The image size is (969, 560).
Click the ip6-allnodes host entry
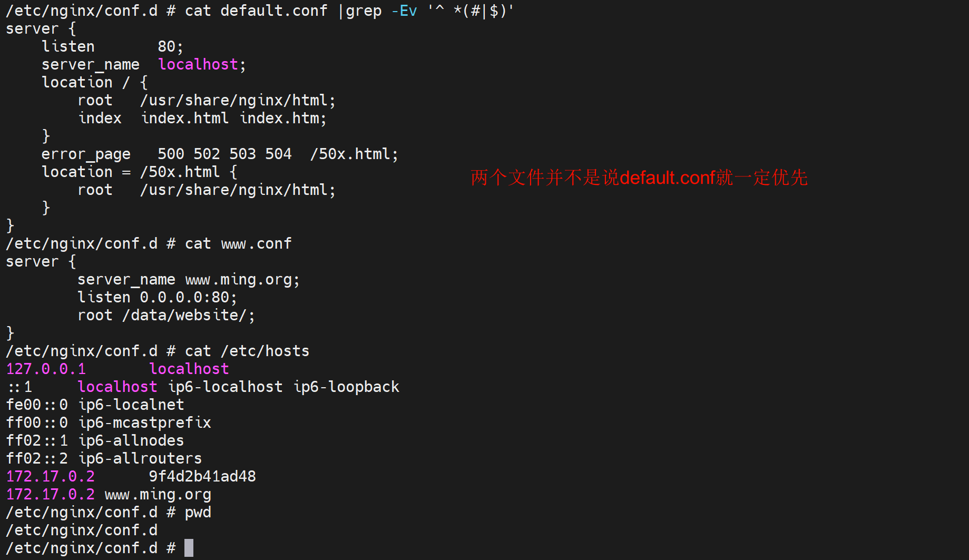131,440
